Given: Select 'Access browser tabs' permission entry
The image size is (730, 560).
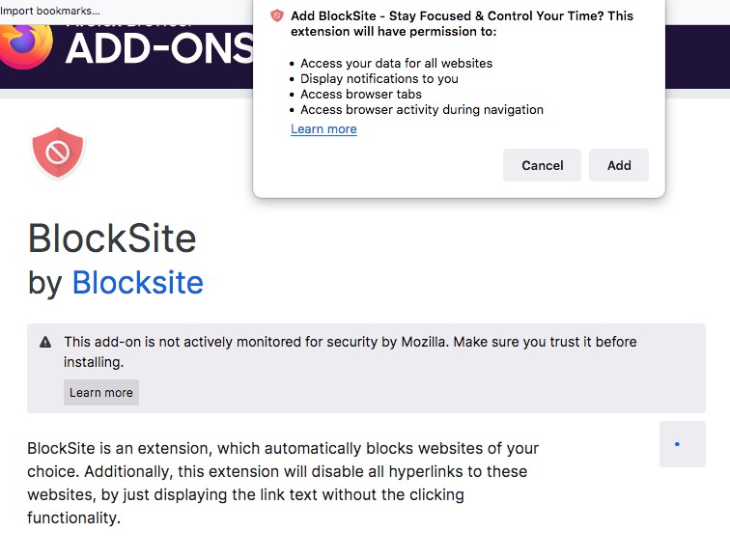Looking at the screenshot, I should pos(361,94).
